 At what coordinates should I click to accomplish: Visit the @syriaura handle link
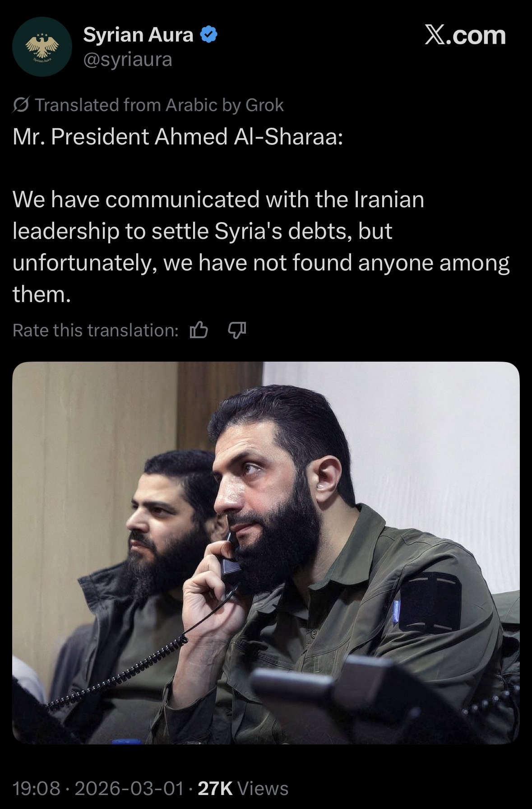[x=128, y=60]
